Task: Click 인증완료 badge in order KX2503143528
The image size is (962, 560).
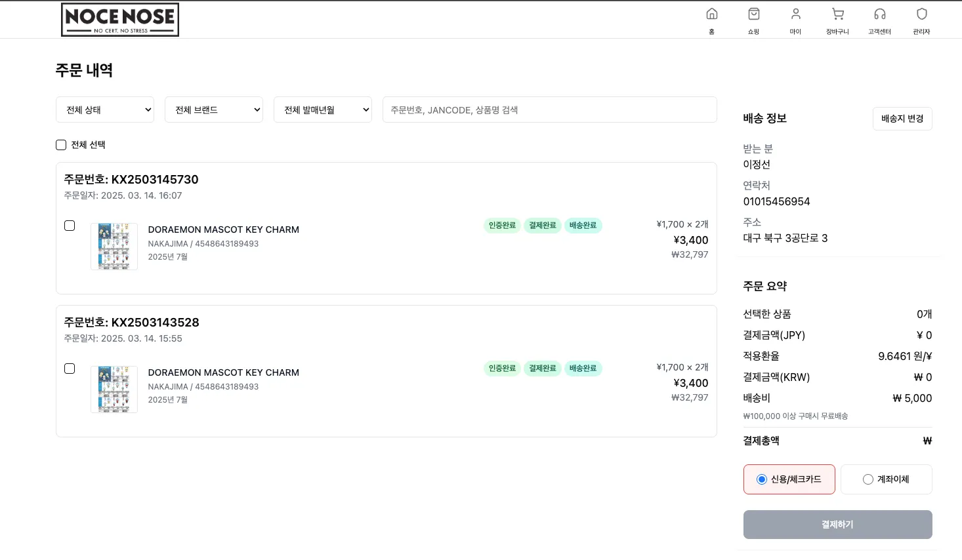Action: (503, 369)
